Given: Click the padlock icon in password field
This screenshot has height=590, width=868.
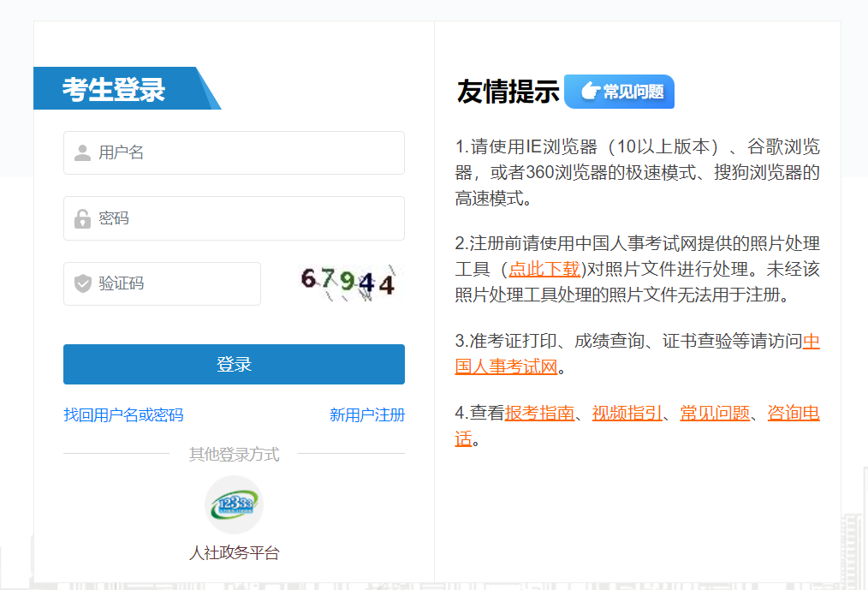Looking at the screenshot, I should point(82,218).
